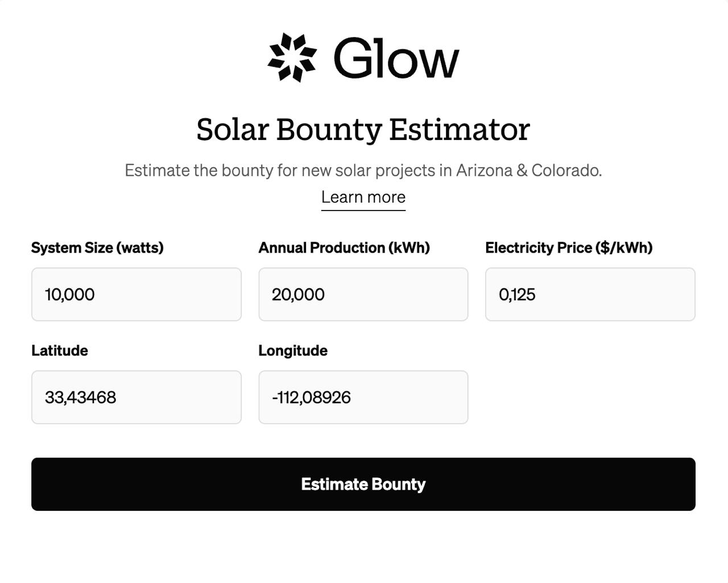Click inside the Electricity Price field
The image size is (728, 583).
click(x=590, y=294)
